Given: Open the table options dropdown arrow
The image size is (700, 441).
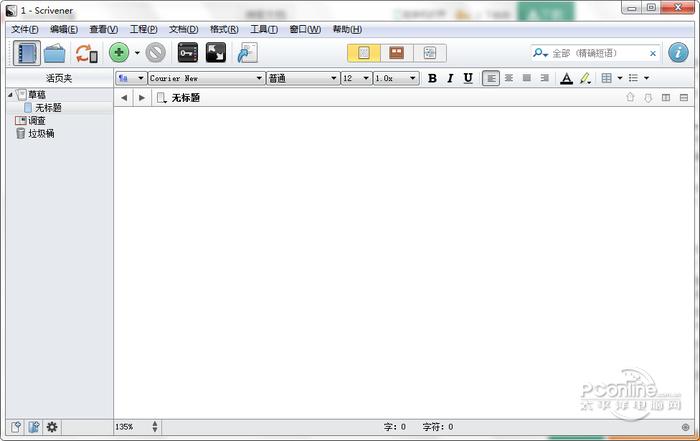Looking at the screenshot, I should [620, 78].
